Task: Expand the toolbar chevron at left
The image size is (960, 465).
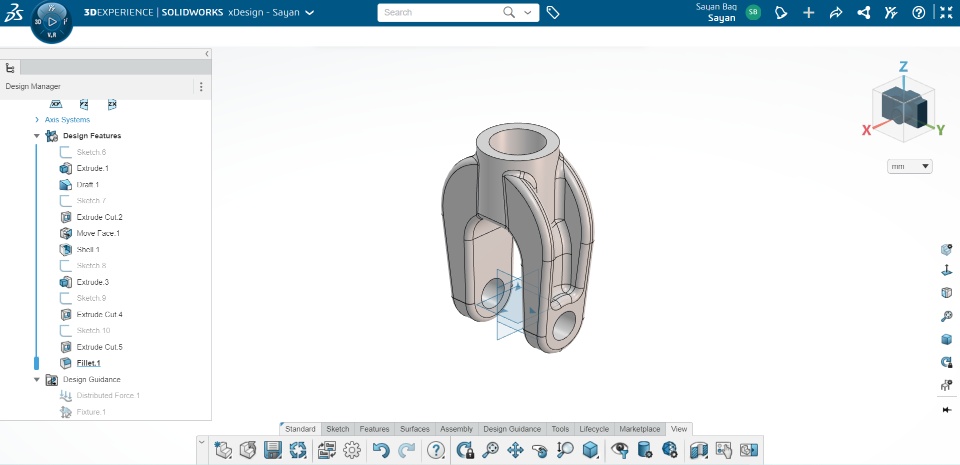Action: pyautogui.click(x=203, y=442)
